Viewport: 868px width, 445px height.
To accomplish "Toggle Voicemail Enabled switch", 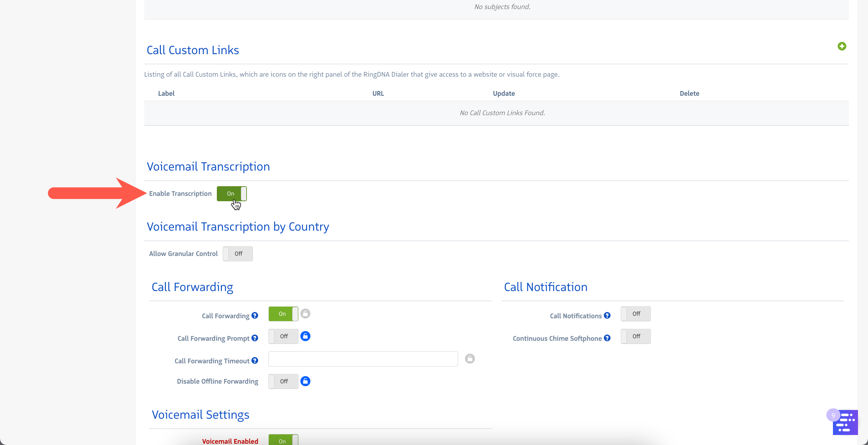I will click(283, 440).
